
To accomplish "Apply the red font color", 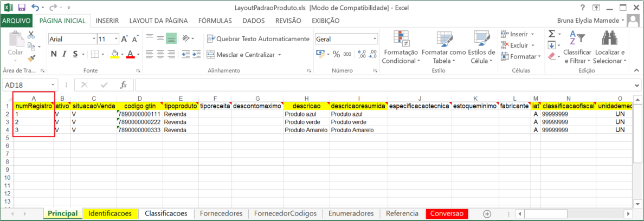I will click(x=131, y=54).
